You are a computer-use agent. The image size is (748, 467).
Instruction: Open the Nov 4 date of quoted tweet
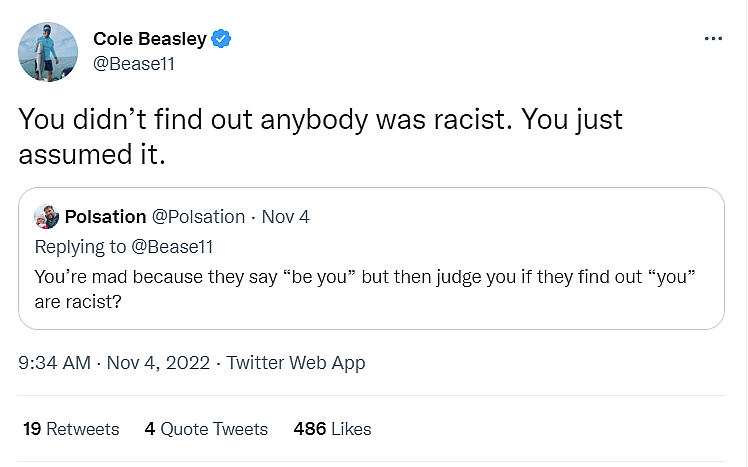coord(286,217)
